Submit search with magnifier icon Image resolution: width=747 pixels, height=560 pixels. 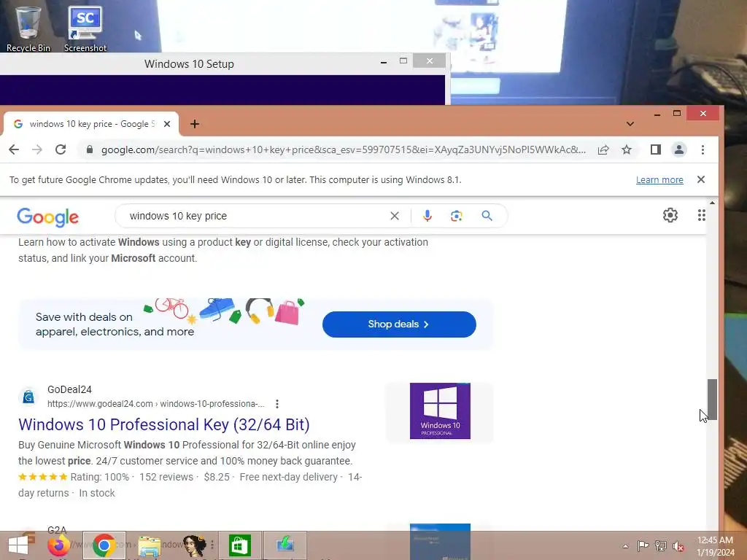[x=487, y=216]
